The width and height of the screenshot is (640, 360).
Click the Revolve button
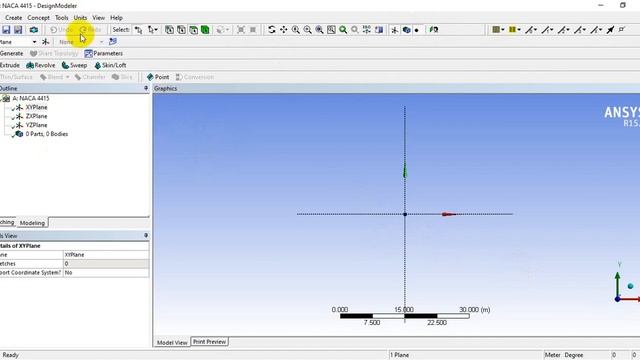click(x=40, y=65)
